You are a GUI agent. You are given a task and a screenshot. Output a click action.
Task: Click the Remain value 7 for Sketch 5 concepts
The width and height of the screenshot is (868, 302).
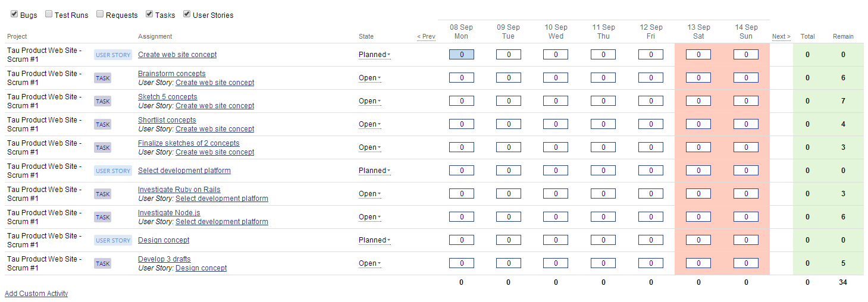point(843,101)
